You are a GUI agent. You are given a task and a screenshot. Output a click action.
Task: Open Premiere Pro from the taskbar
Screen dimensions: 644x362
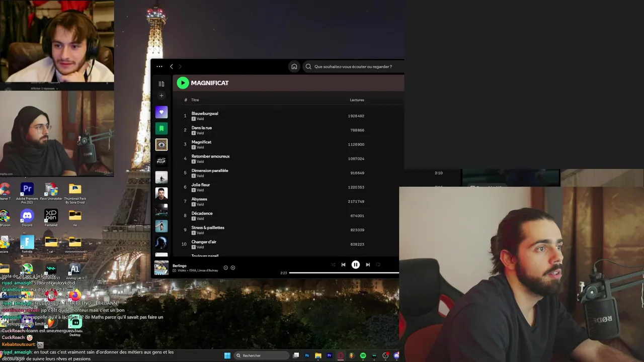pos(329,355)
